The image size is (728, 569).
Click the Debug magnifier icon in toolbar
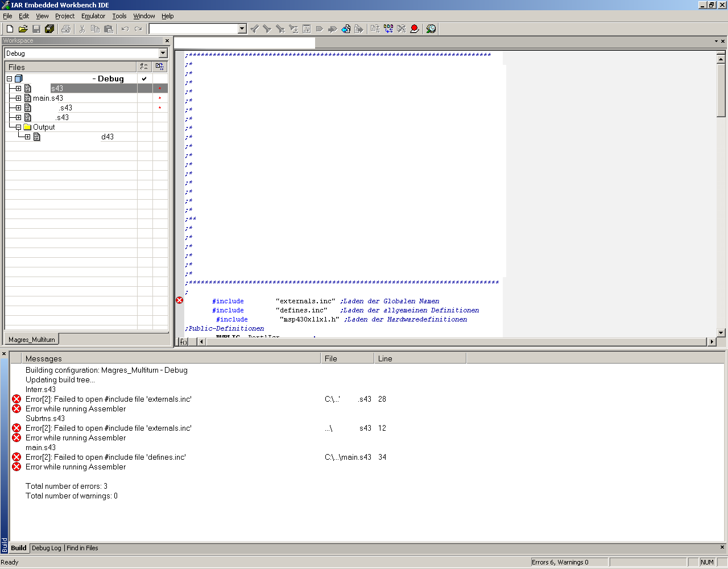[x=431, y=29]
